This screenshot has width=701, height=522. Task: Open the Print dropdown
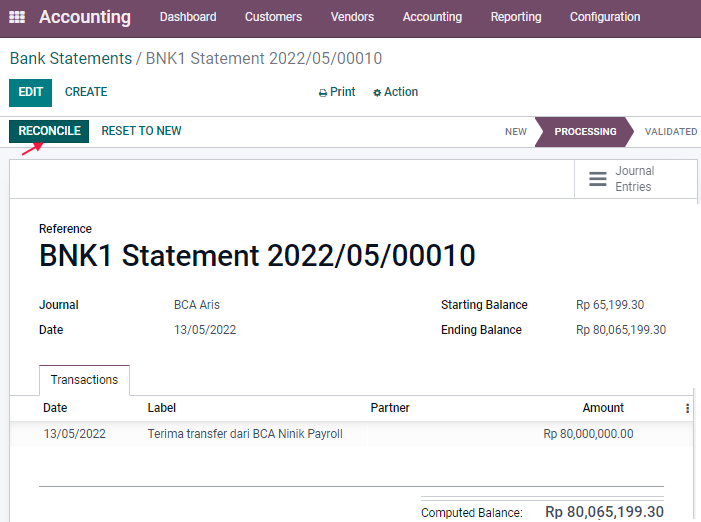tap(337, 92)
